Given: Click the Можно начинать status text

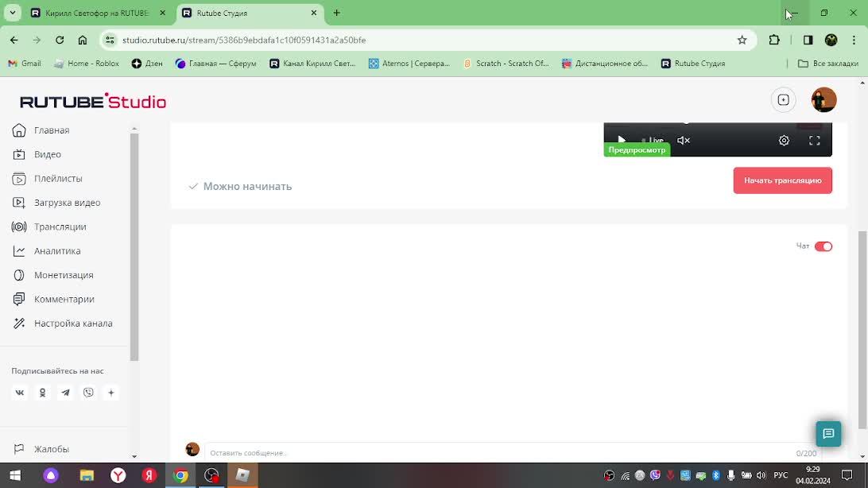Looking at the screenshot, I should pos(247,187).
